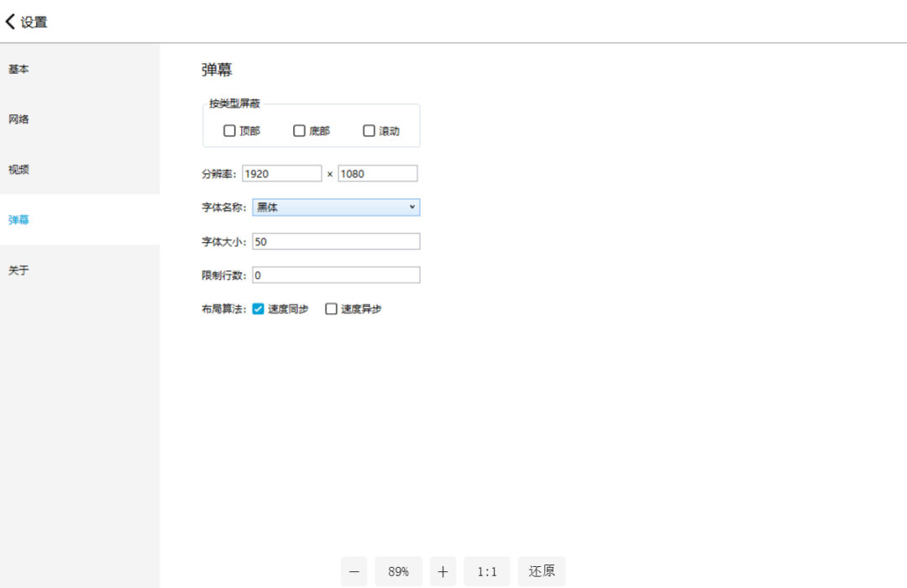
Task: Click the 分辨率 label
Action: point(218,174)
